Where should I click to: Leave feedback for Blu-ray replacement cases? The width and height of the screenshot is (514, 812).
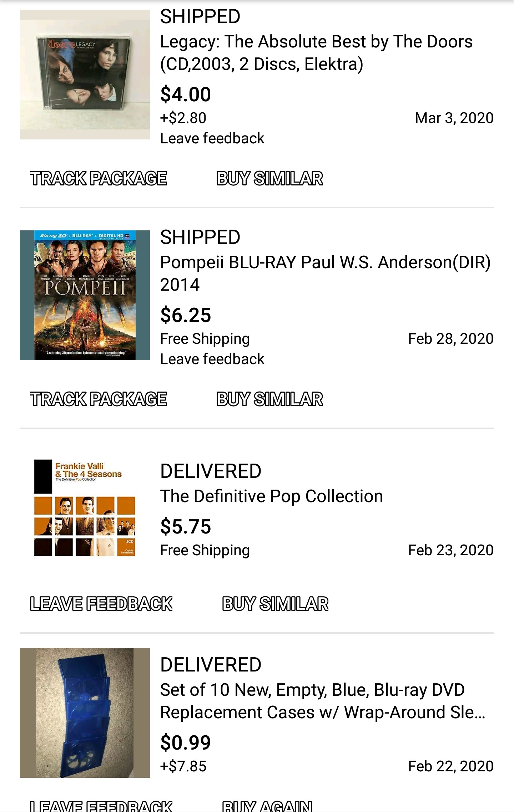(x=101, y=806)
